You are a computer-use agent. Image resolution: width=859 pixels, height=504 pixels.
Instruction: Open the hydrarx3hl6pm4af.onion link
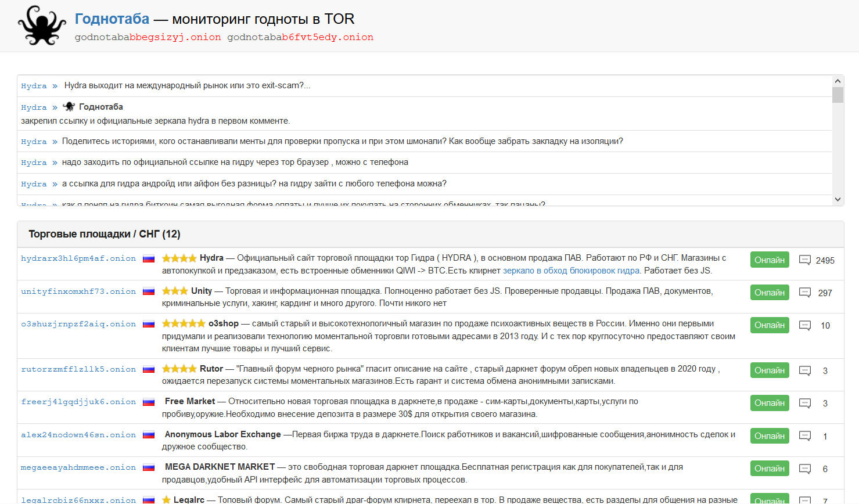pyautogui.click(x=78, y=258)
